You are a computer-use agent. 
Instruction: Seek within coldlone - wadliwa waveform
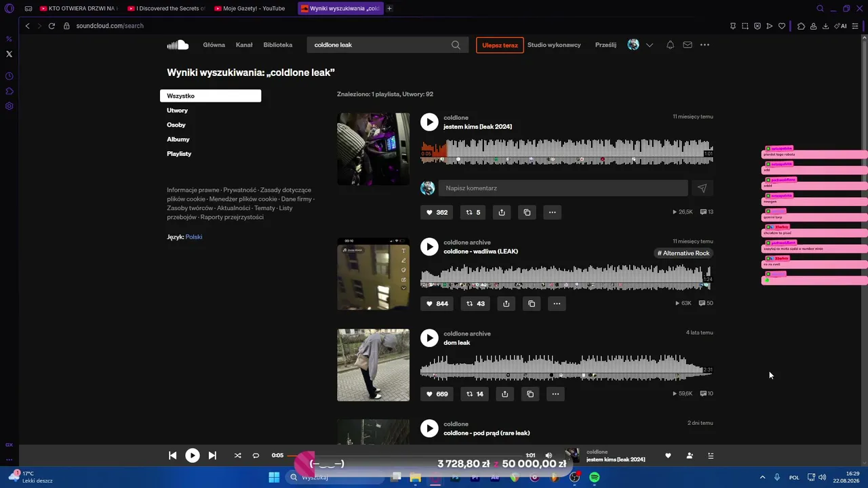[566, 277]
